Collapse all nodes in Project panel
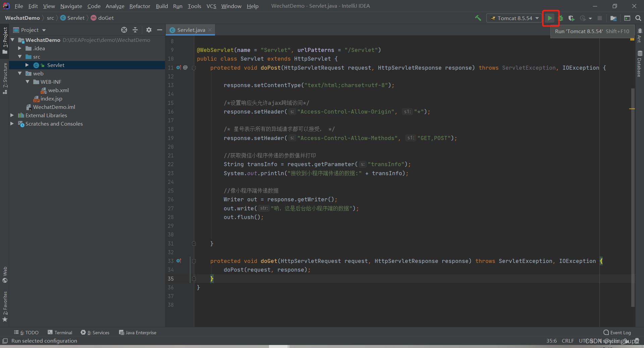 pyautogui.click(x=135, y=30)
